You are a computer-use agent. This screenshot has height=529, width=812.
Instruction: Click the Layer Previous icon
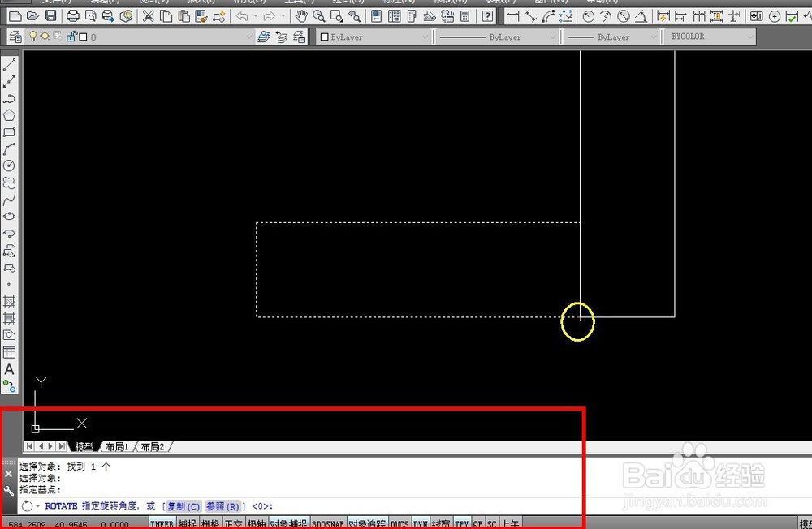282,37
